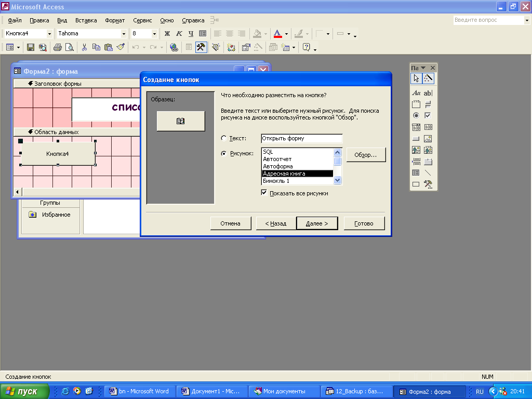Toggle Bold (Ж) formatting
Viewport: 532px width, 399px height.
(167, 34)
